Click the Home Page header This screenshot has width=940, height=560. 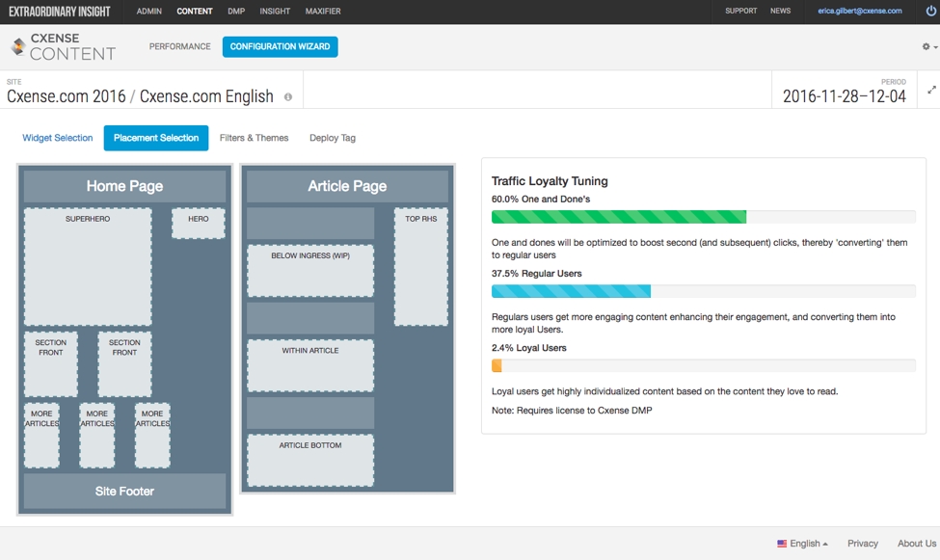124,186
